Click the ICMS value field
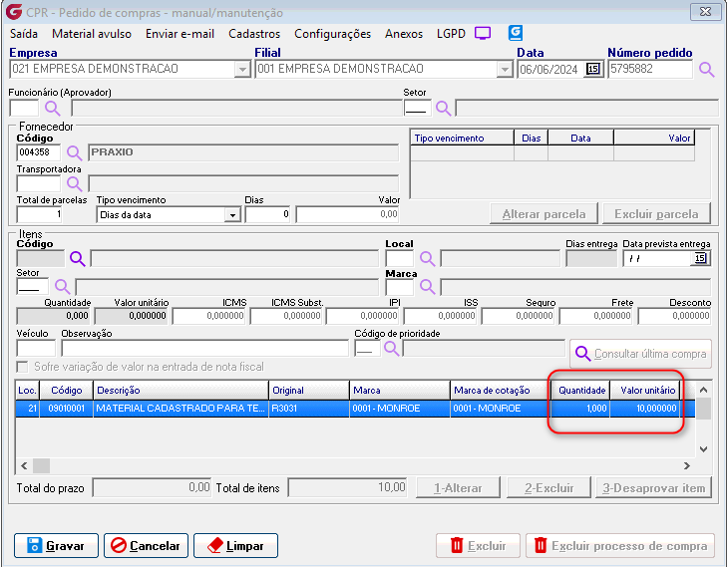Image resolution: width=728 pixels, height=567 pixels. 209,316
